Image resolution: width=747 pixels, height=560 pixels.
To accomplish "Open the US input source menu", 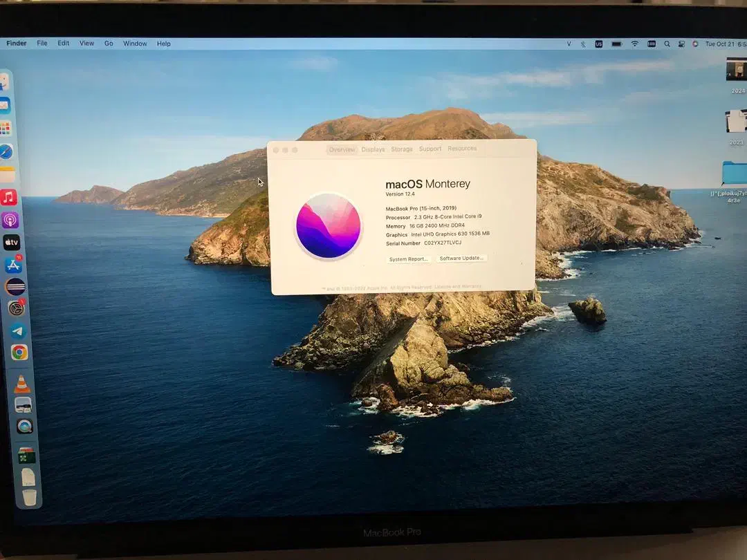I will [599, 44].
